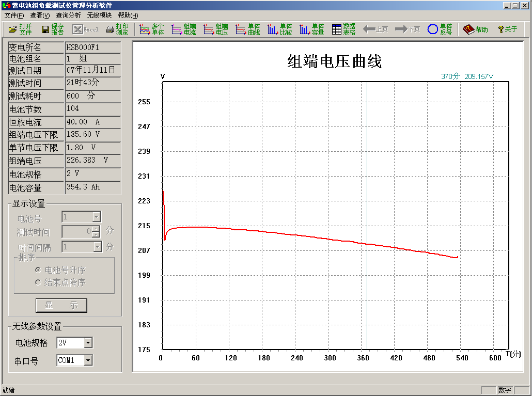Image resolution: width=532 pixels, height=396 pixels.
Task: Open the 查询分析 menu
Action: point(68,15)
